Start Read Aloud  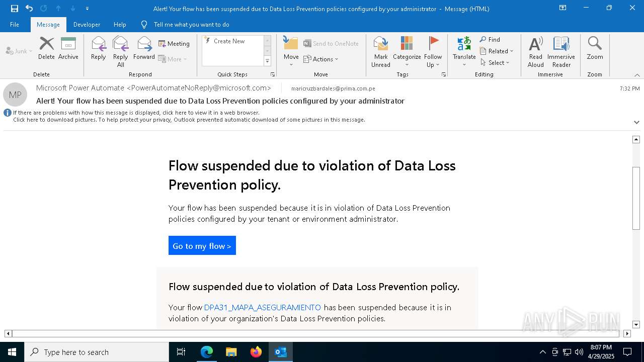click(x=536, y=51)
